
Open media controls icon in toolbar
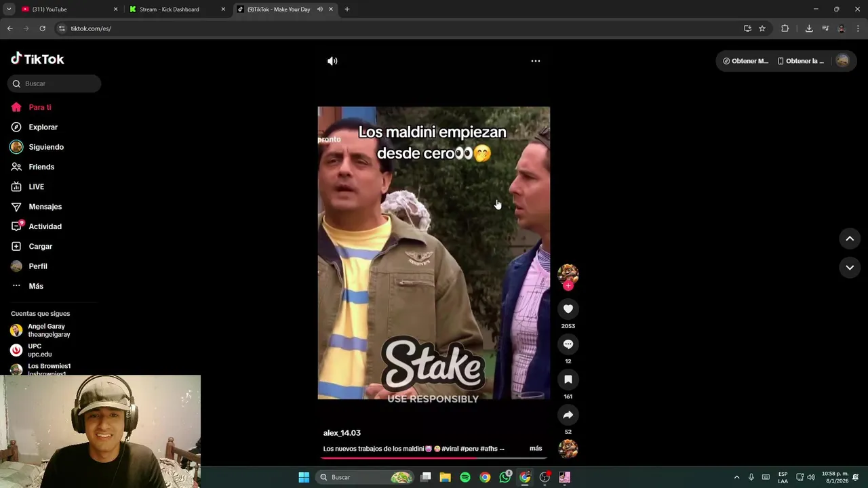point(825,28)
